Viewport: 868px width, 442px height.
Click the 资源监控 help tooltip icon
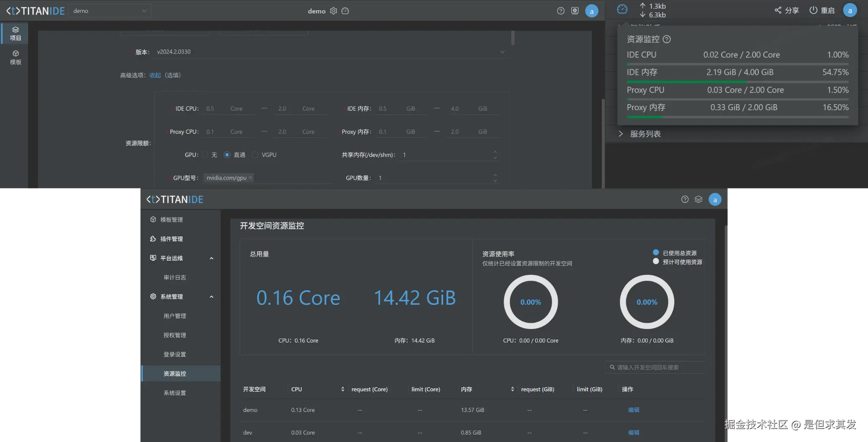click(667, 39)
